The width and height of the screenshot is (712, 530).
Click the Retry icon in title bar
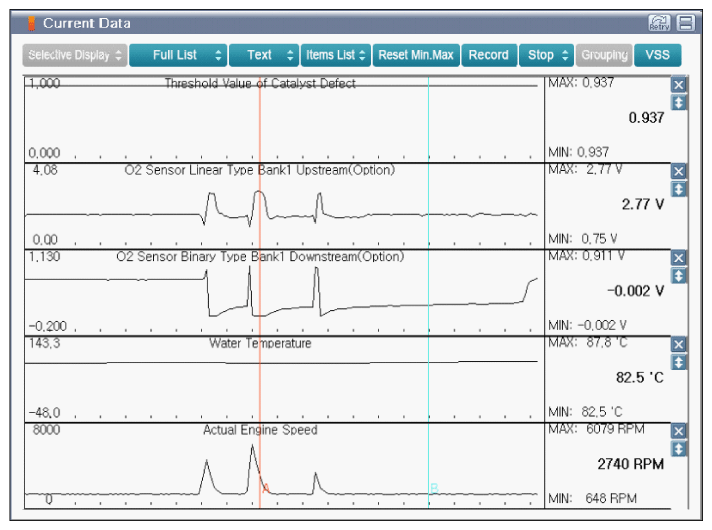659,23
